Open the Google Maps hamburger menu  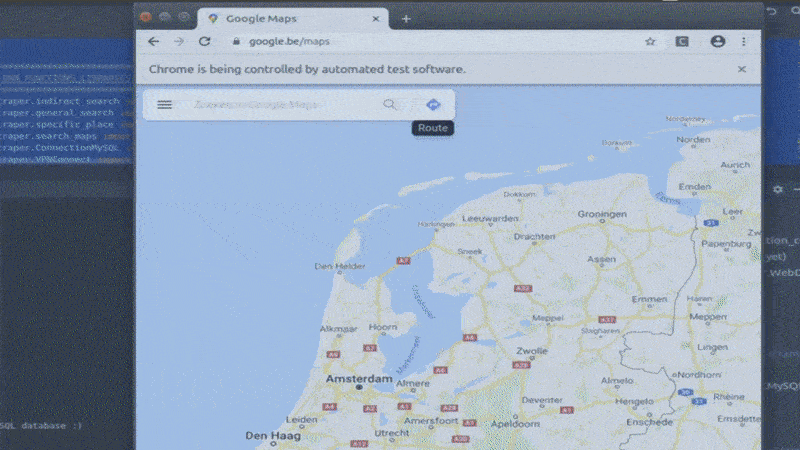[164, 105]
